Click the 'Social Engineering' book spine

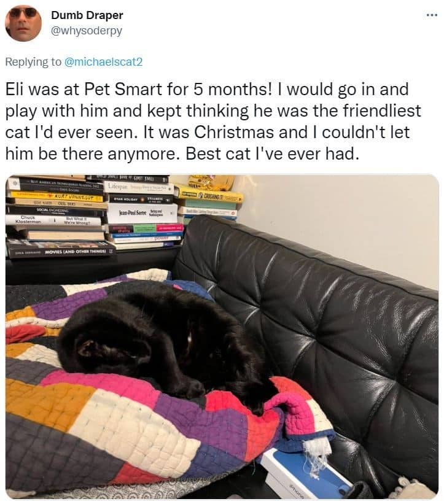pos(55,210)
